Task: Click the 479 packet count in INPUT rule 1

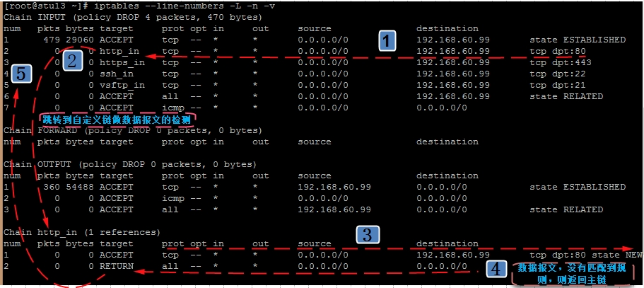Action: click(52, 40)
